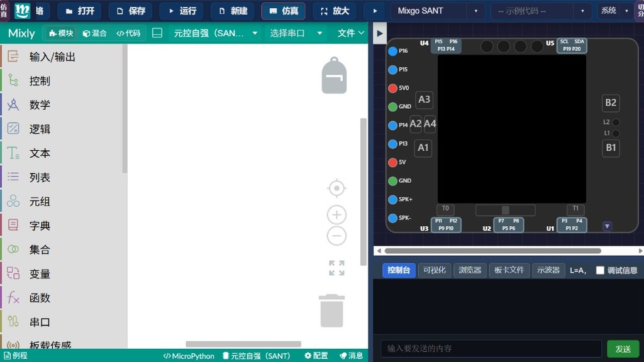Image resolution: width=644 pixels, height=362 pixels.
Task: Click the board slider knob between T0 and T1
Action: 506,210
